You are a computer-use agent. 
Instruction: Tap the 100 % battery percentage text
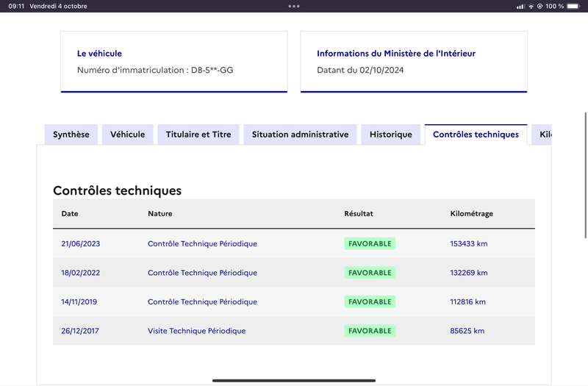555,7
